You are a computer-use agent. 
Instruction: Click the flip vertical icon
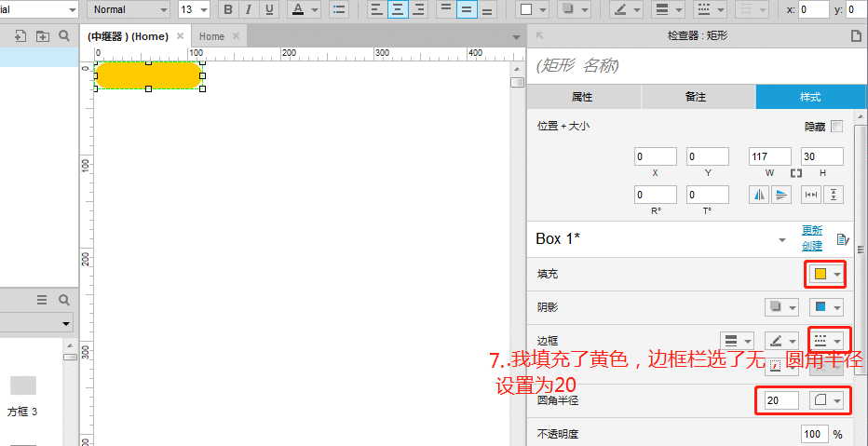tap(781, 195)
